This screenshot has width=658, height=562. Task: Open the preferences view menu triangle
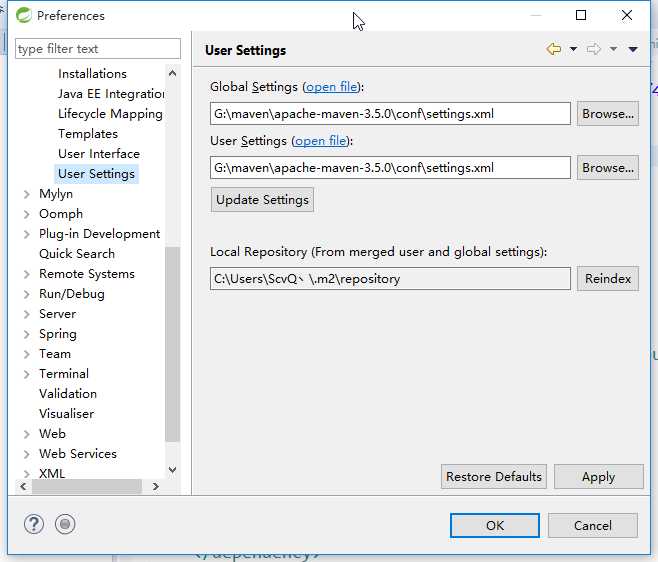pyautogui.click(x=633, y=50)
